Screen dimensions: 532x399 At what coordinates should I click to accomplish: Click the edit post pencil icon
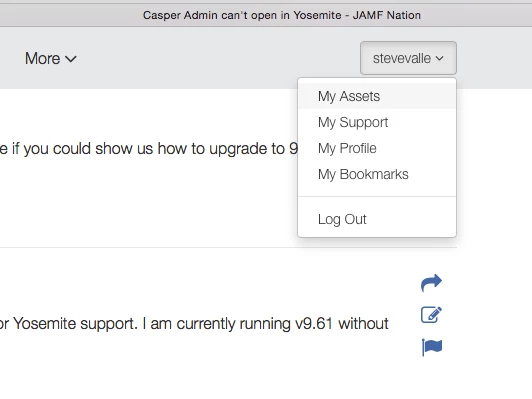click(431, 315)
